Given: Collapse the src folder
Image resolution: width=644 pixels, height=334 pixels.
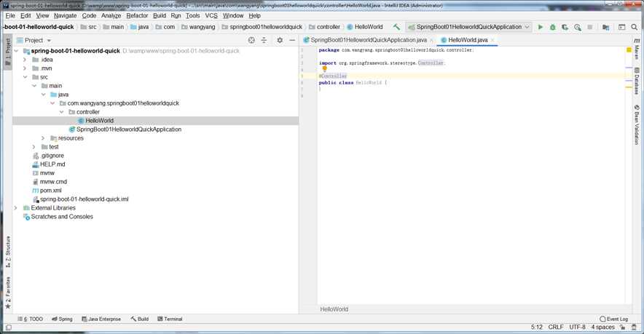Looking at the screenshot, I should click(25, 77).
